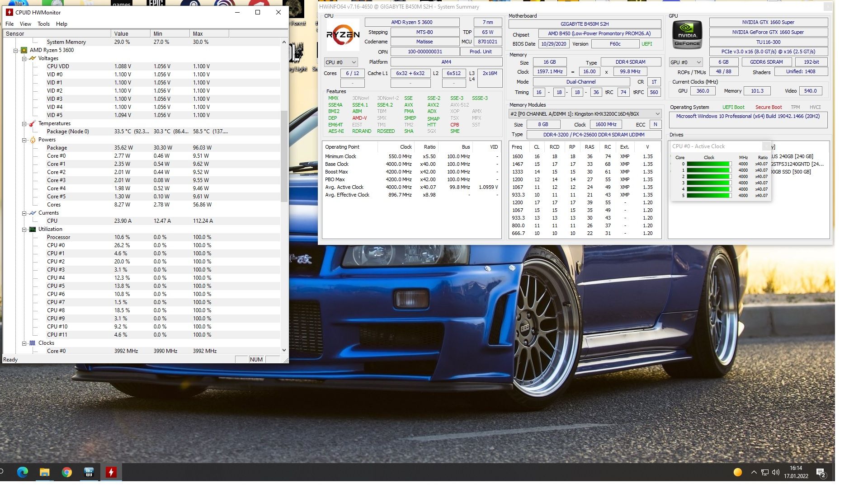Click the Powers flame icon

[33, 140]
